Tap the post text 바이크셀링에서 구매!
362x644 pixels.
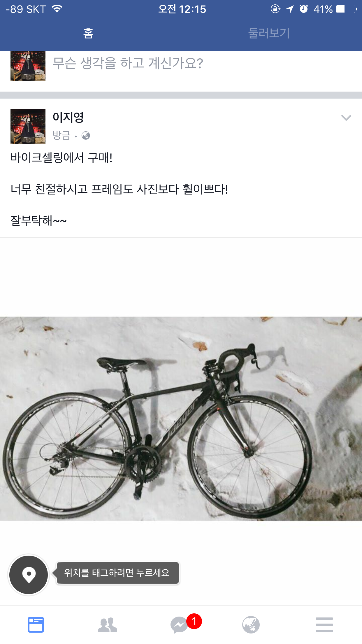point(61,158)
